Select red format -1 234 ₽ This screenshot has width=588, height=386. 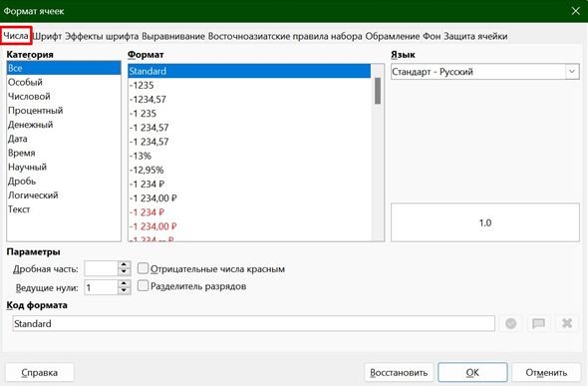pyautogui.click(x=249, y=212)
